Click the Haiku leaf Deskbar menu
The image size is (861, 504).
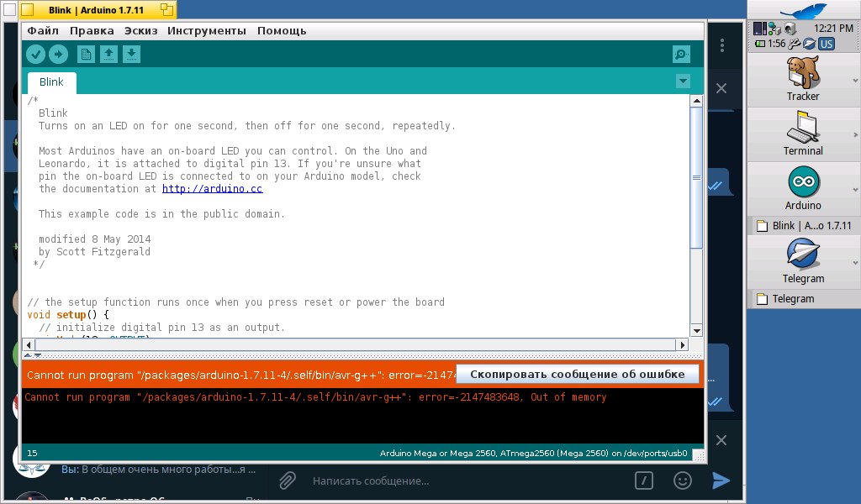[x=803, y=10]
